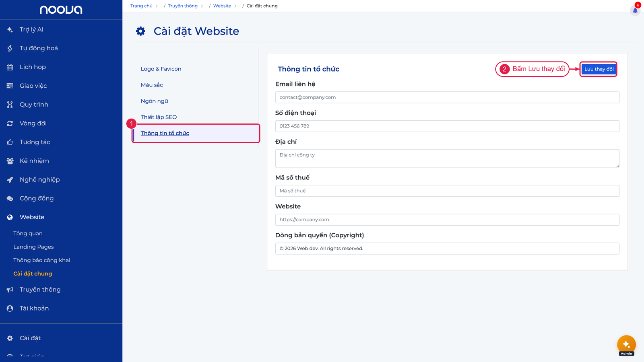Image resolution: width=644 pixels, height=362 pixels.
Task: Switch to Logo & Favicon settings tab
Action: point(161,69)
